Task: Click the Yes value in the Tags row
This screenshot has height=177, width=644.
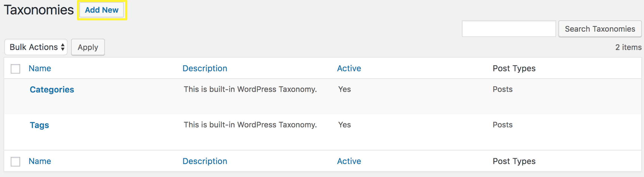Action: (344, 125)
